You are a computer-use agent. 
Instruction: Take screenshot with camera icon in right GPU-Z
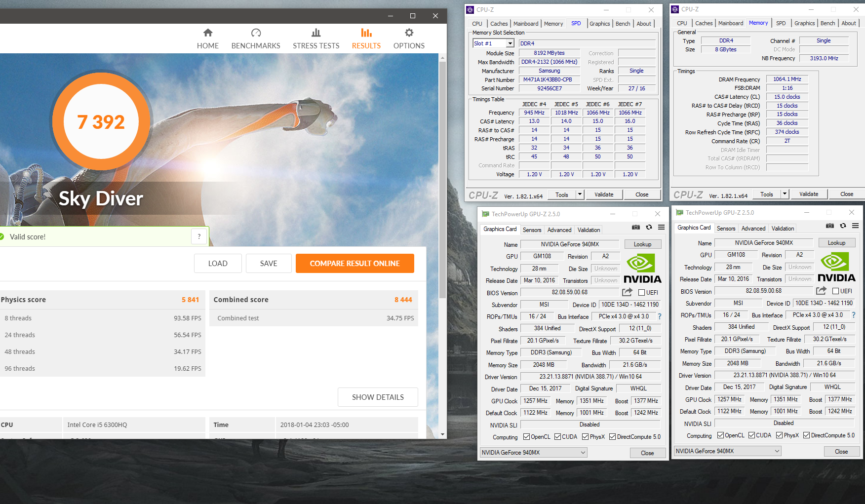pos(830,226)
